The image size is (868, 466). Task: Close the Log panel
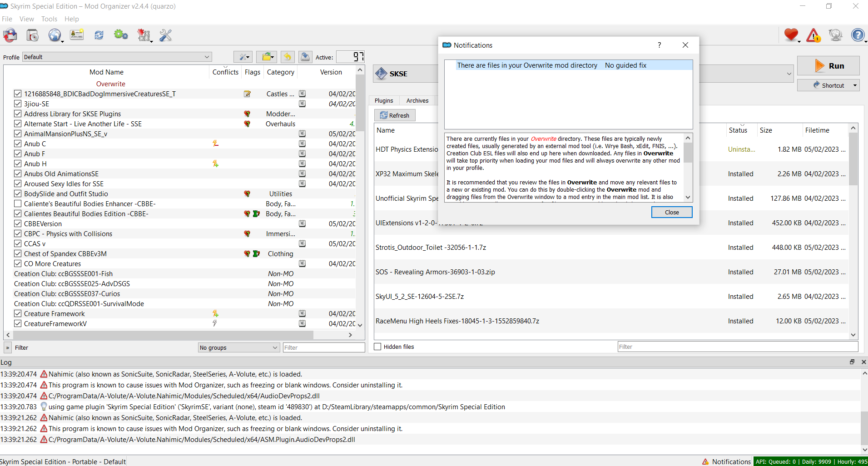click(x=863, y=362)
